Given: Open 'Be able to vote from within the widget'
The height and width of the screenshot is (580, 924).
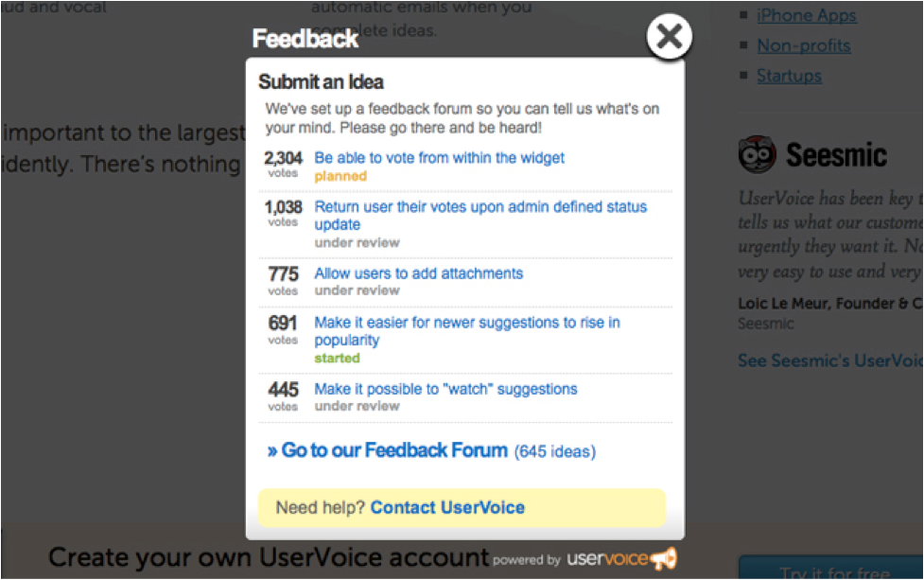Looking at the screenshot, I should coord(439,158).
